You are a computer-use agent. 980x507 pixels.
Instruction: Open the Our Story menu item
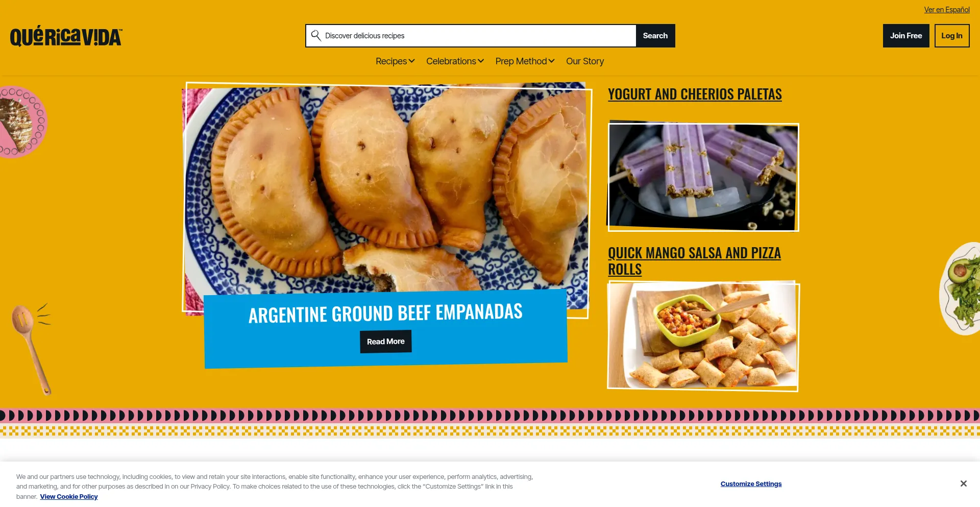coord(585,61)
